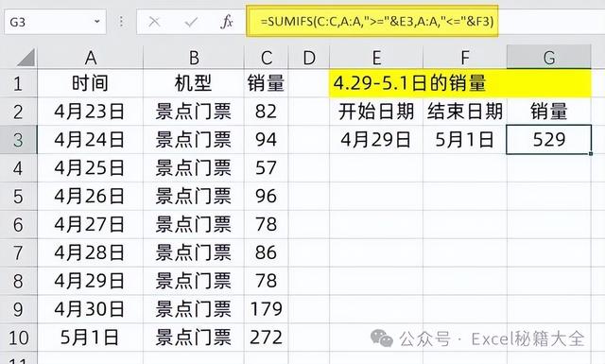Viewport: 605px width, 364px height.
Task: Click date cell 5月1日 in column A
Action: 91,338
